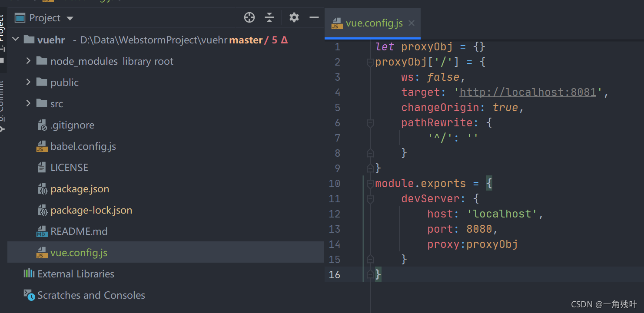Viewport: 644px width, 313px height.
Task: Fold the devServer block at line 11
Action: (370, 199)
